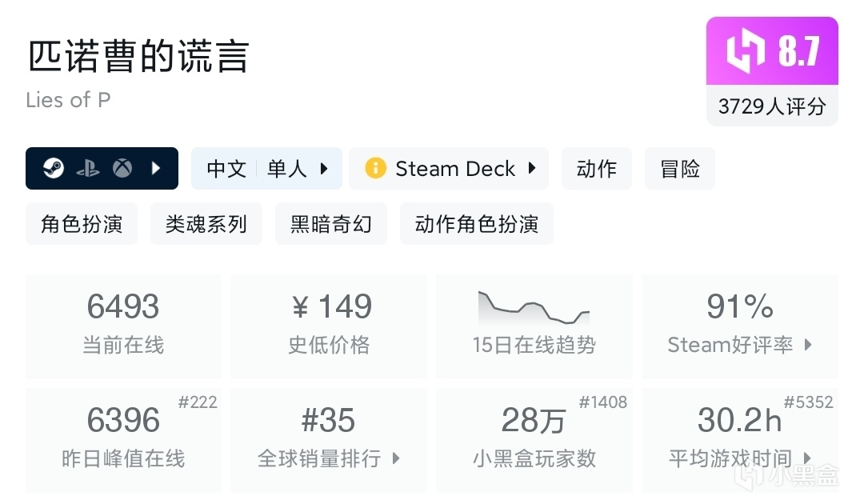Image resolution: width=864 pixels, height=504 pixels.
Task: Click the PlayStation platform icon
Action: click(88, 169)
